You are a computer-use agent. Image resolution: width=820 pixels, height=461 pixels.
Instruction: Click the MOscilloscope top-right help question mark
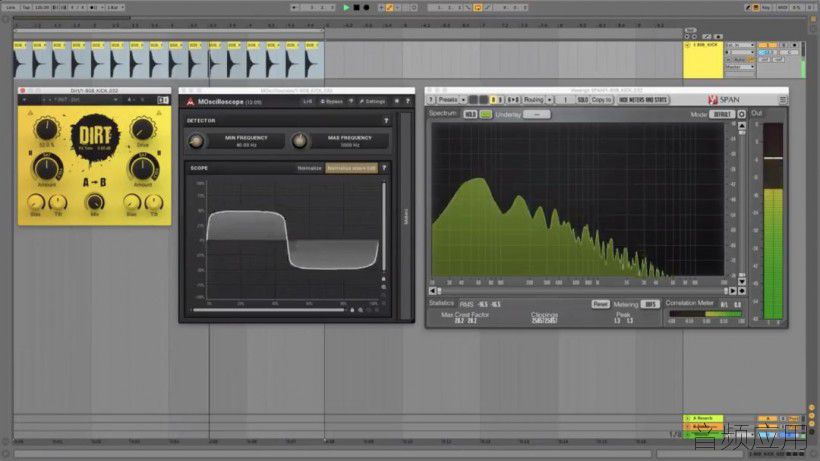point(407,101)
